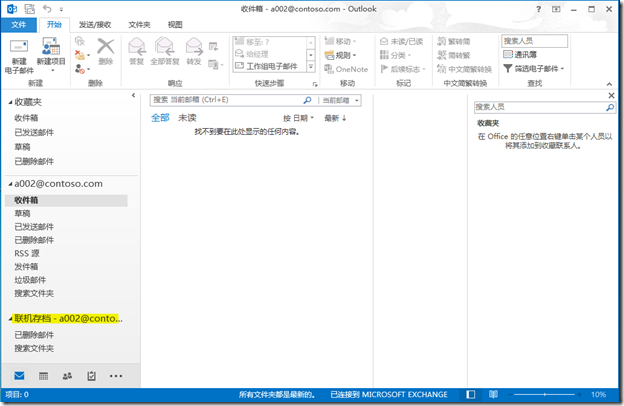Click the ribbon Search People (搜索人员) field

[534, 41]
